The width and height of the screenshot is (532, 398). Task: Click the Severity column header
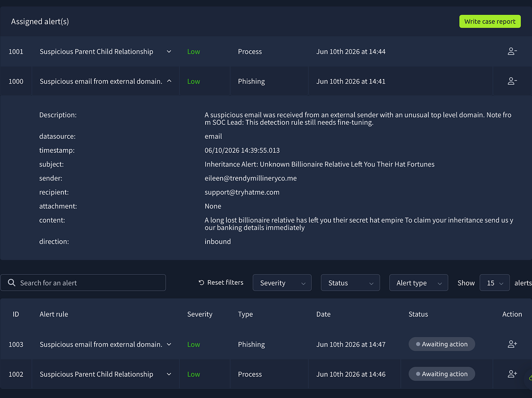click(x=199, y=314)
